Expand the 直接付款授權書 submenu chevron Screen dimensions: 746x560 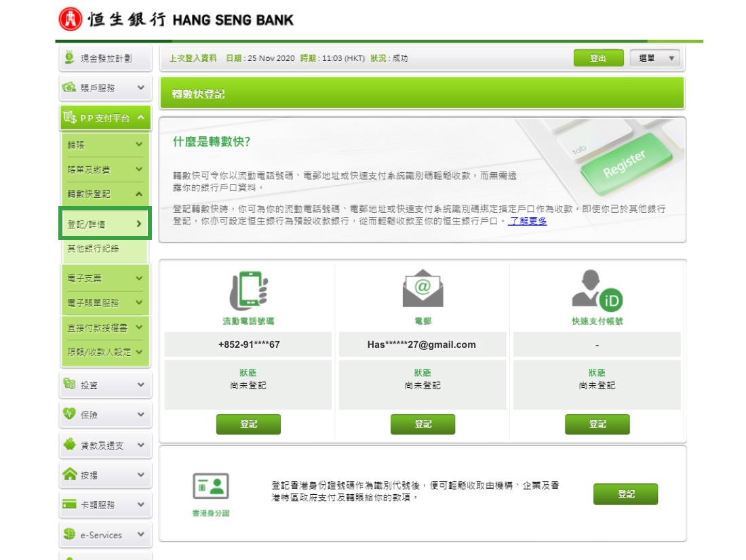click(139, 327)
